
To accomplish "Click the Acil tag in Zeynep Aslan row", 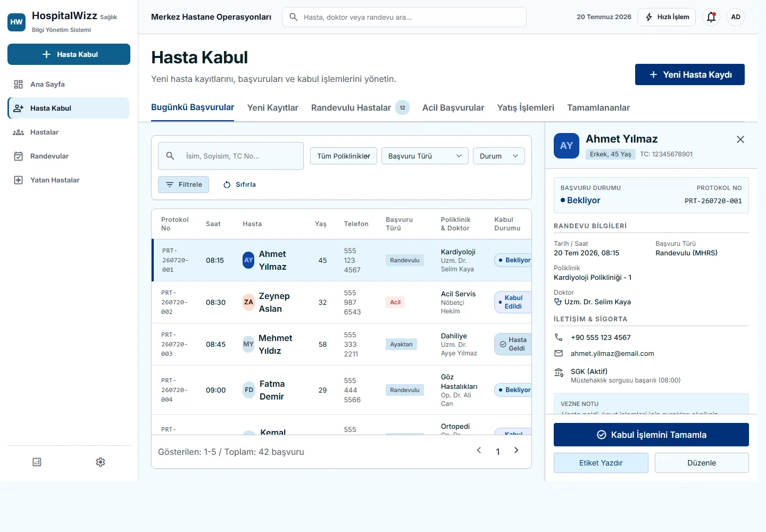I will click(395, 302).
